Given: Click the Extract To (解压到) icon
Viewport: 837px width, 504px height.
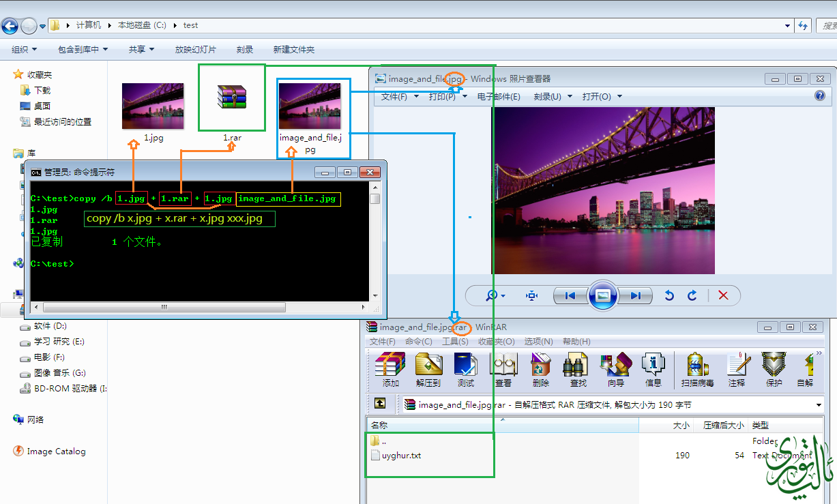Looking at the screenshot, I should pos(428,369).
